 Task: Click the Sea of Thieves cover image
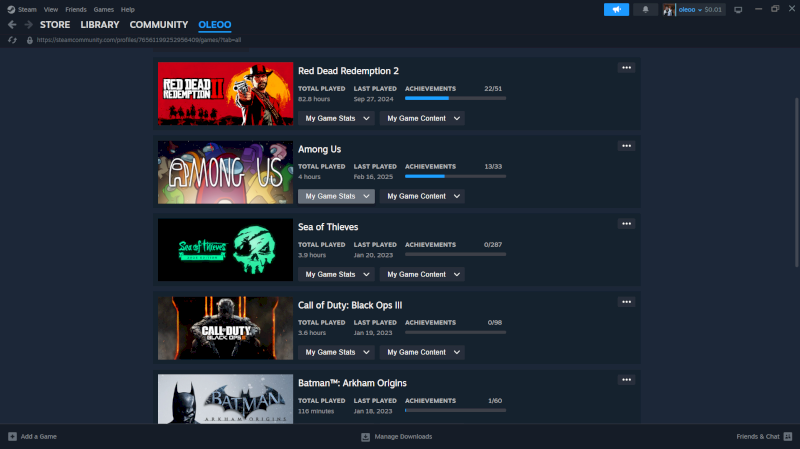point(226,250)
